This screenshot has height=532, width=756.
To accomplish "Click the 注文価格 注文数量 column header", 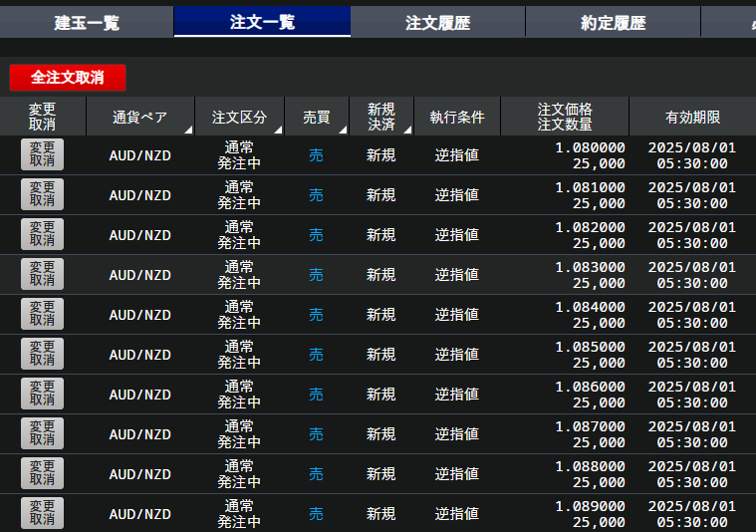I will [x=565, y=117].
